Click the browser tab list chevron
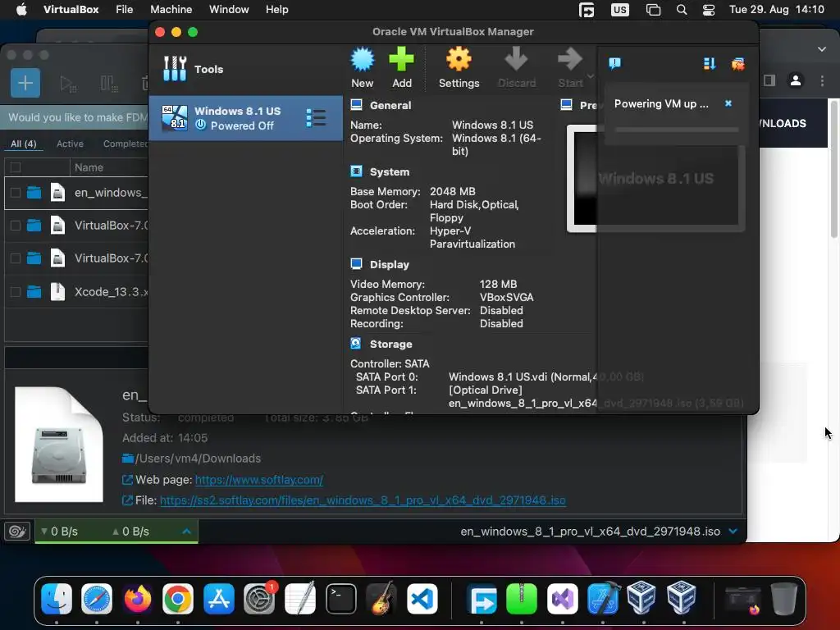Viewport: 840px width, 630px height. [x=822, y=48]
